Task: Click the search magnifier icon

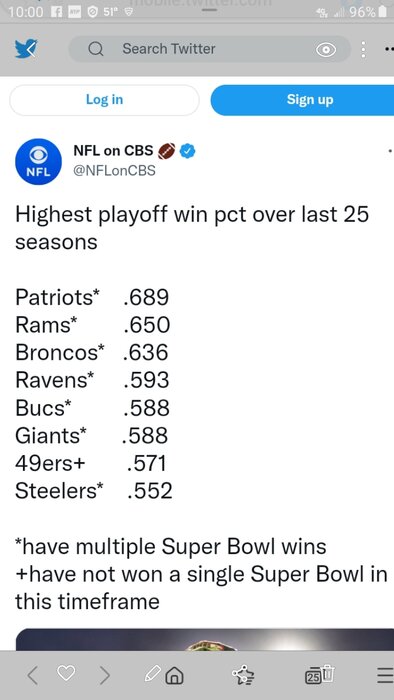Action: coord(95,49)
